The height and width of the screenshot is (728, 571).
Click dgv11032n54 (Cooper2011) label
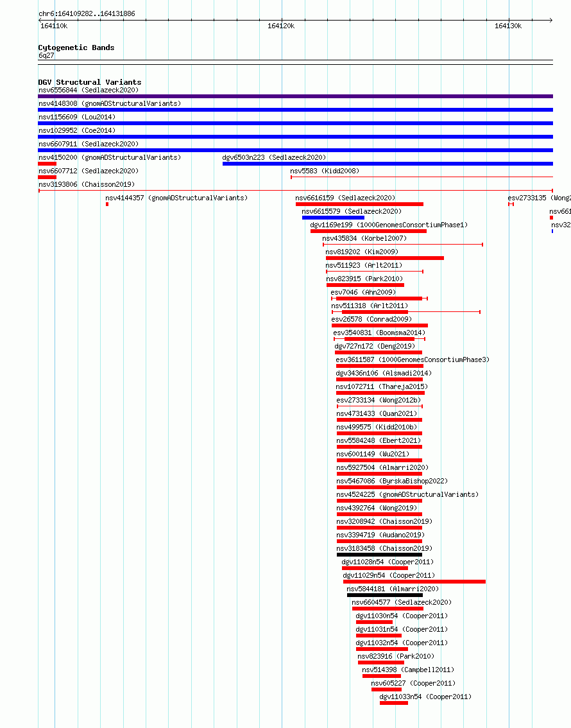402,642
